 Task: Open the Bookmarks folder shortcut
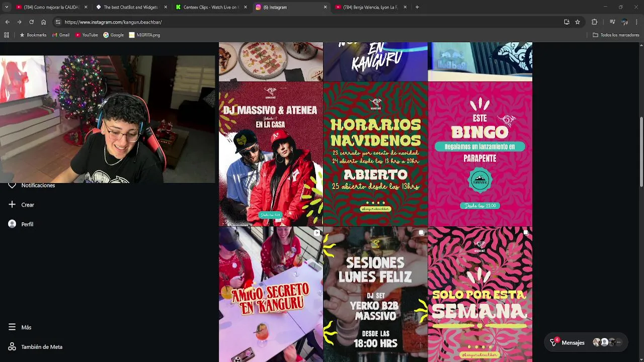tap(33, 35)
